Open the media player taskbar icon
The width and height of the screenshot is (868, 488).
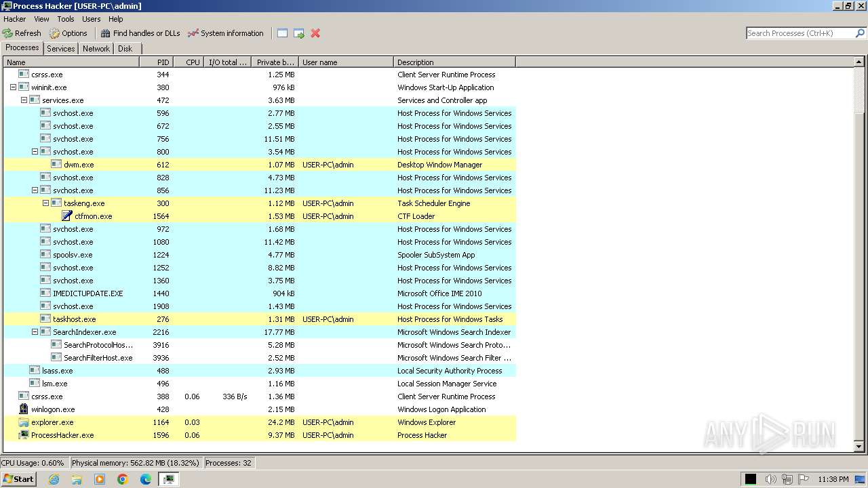click(x=100, y=479)
